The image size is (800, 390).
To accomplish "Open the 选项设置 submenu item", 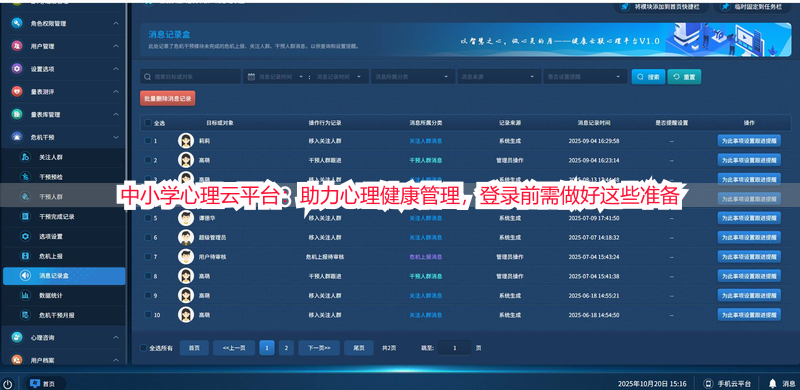I will (x=51, y=236).
